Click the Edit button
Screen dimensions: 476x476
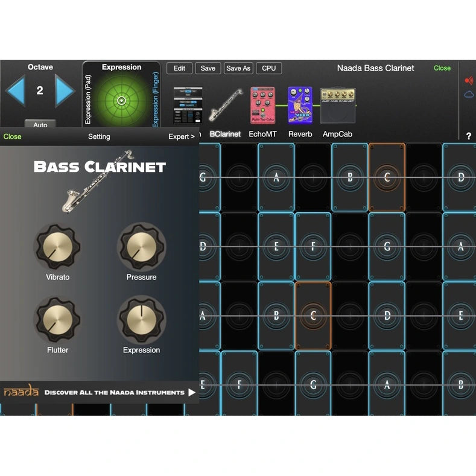(x=179, y=68)
